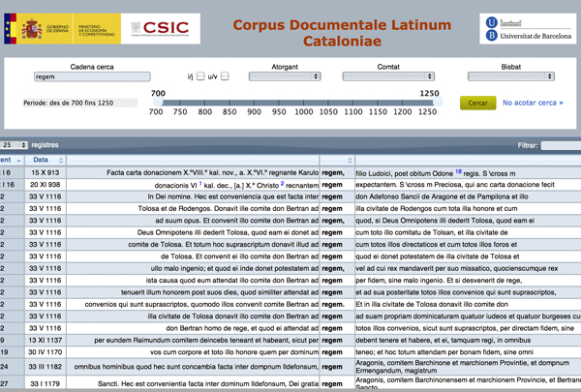Viewport: 581px width, 392px height.
Task: Click the period slider track near 1000
Action: (303, 103)
